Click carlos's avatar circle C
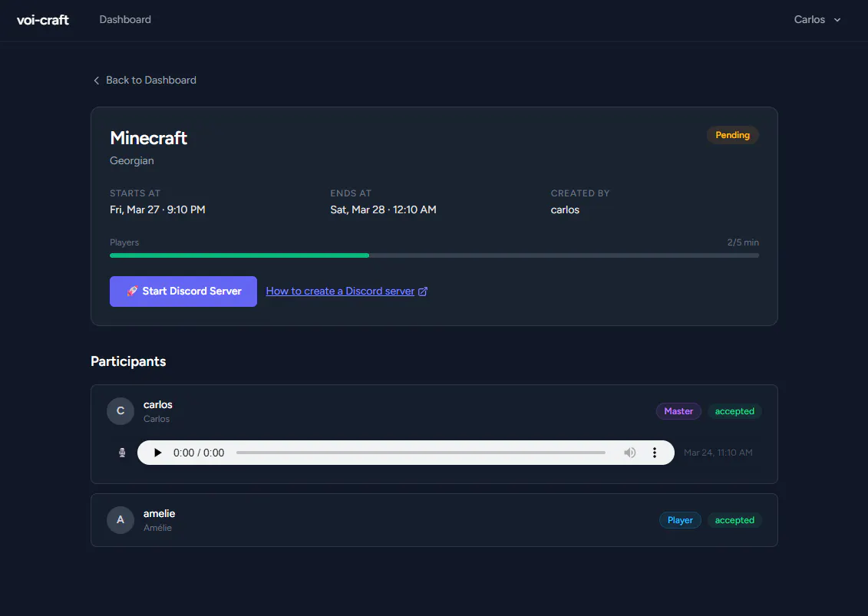This screenshot has height=616, width=868. [120, 411]
